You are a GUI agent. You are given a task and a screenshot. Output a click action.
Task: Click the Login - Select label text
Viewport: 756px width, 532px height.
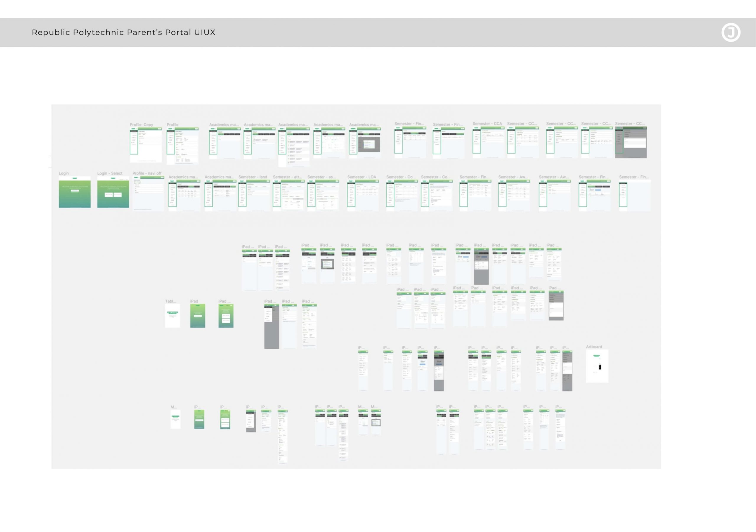pyautogui.click(x=110, y=173)
